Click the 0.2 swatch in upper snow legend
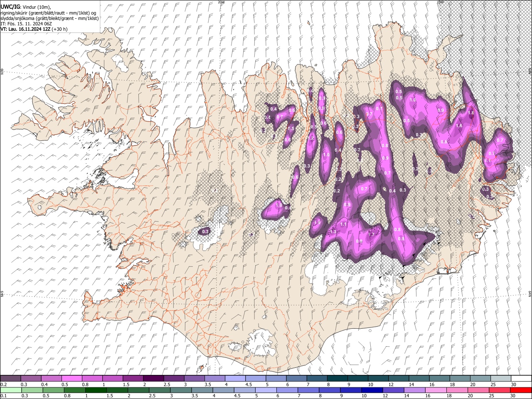Screen dimensions: 532x399 [11, 378]
